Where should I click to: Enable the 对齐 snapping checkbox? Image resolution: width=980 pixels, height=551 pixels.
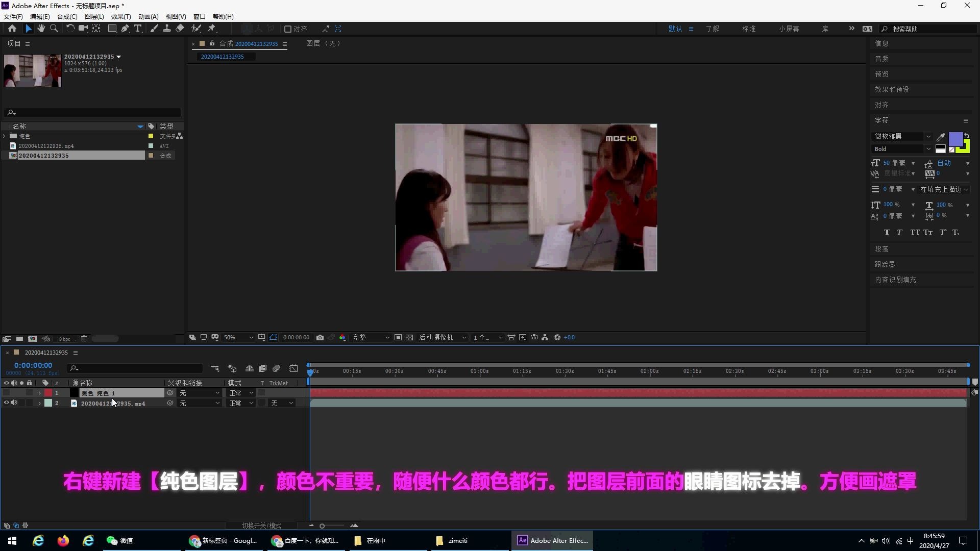pyautogui.click(x=288, y=29)
